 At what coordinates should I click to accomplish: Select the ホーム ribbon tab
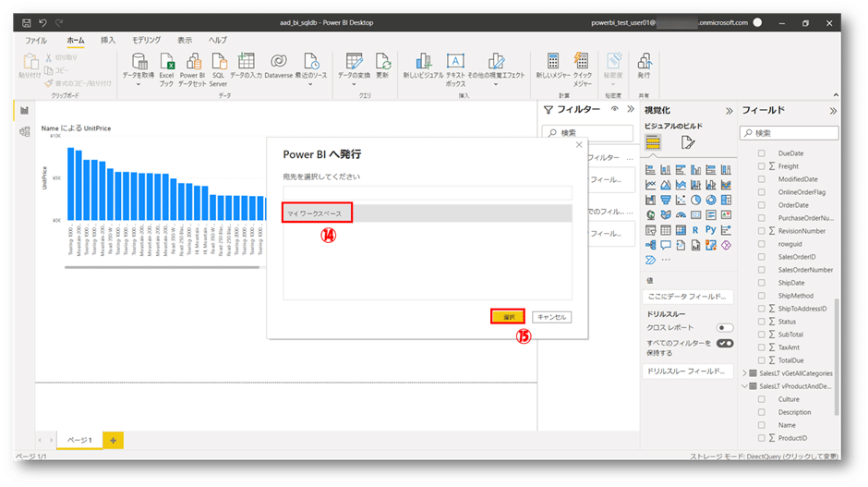tap(76, 41)
